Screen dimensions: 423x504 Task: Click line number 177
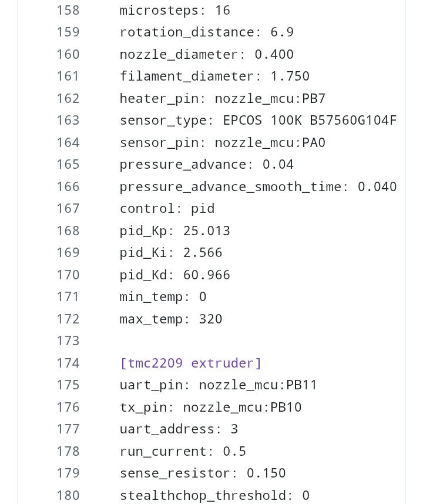coord(68,429)
